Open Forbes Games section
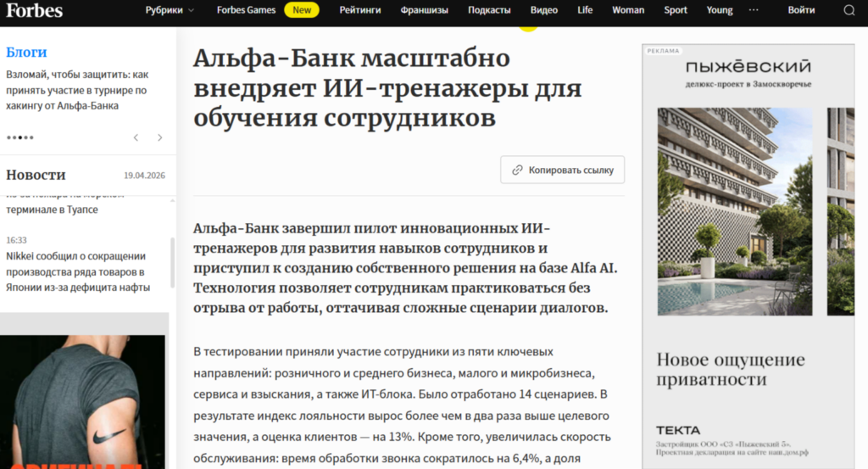This screenshot has width=868, height=469. click(246, 10)
